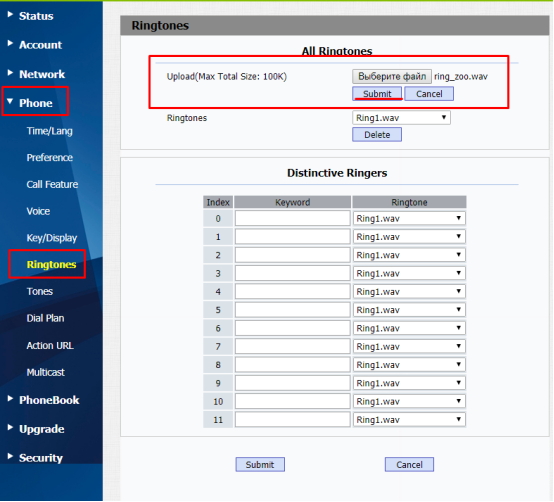The height and width of the screenshot is (502, 554).
Task: Open the PhoneBook menu
Action: pos(49,400)
